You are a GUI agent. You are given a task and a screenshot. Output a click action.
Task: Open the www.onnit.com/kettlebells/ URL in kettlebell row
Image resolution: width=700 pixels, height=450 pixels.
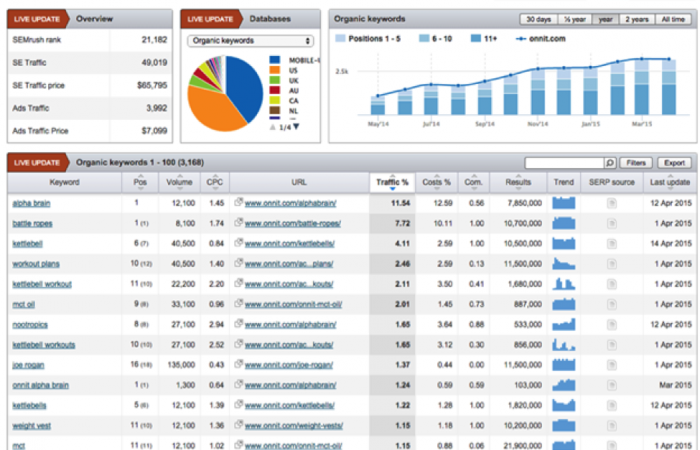point(290,244)
